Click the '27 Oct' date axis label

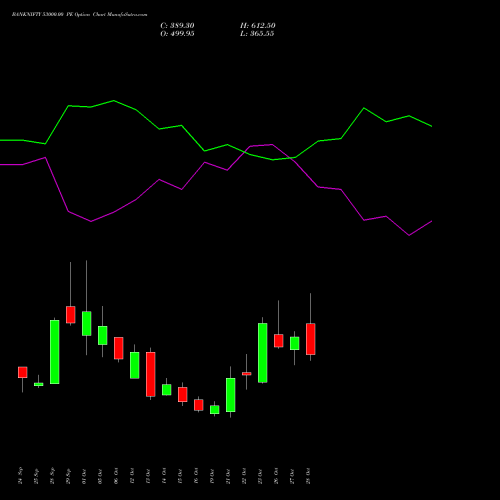click(293, 476)
